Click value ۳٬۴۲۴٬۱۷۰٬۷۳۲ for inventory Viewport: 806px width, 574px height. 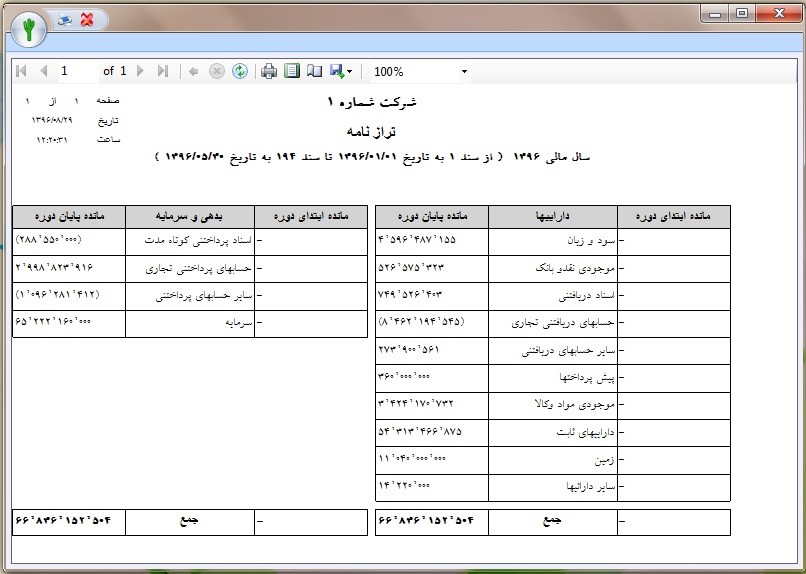pyautogui.click(x=416, y=403)
